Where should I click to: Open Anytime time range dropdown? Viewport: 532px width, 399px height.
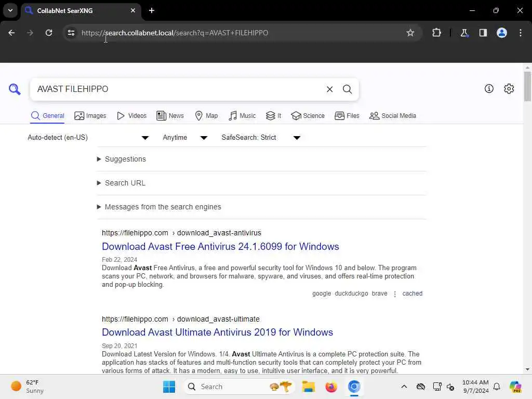coord(185,137)
